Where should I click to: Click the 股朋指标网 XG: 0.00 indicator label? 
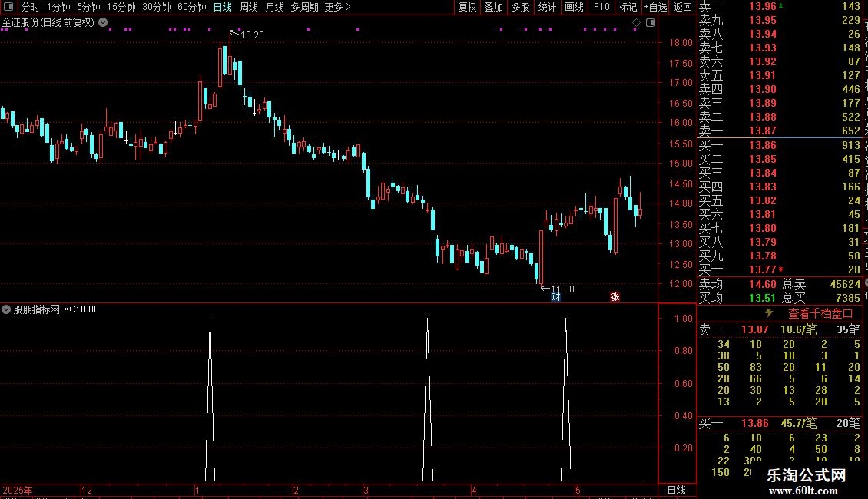point(56,309)
